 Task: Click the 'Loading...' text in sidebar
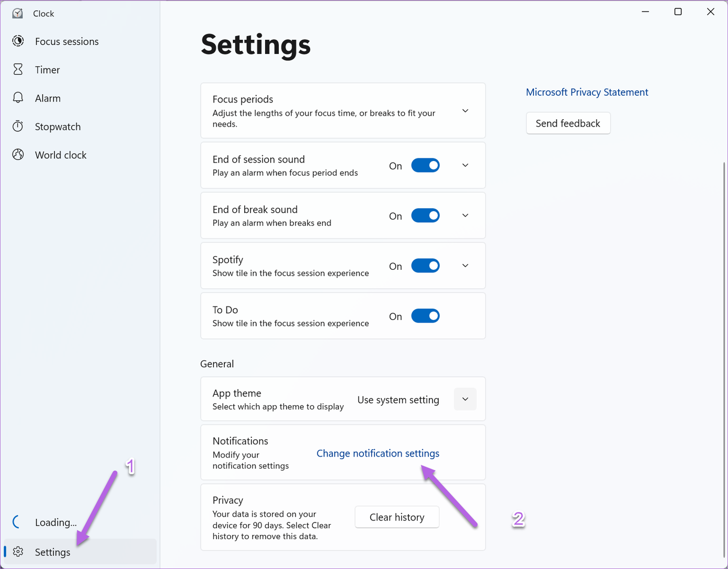[x=56, y=522]
